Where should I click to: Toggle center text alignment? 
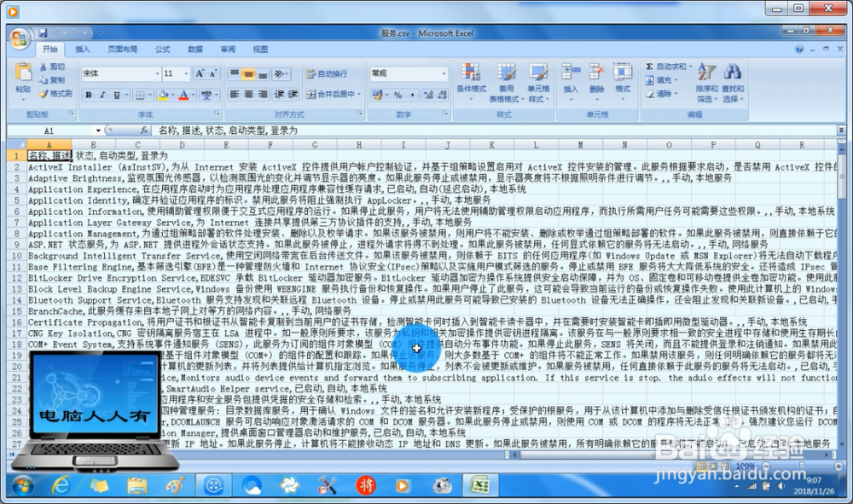click(x=248, y=94)
